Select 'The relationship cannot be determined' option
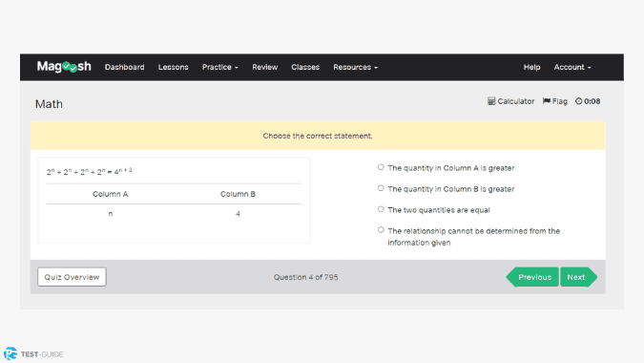 tap(381, 230)
